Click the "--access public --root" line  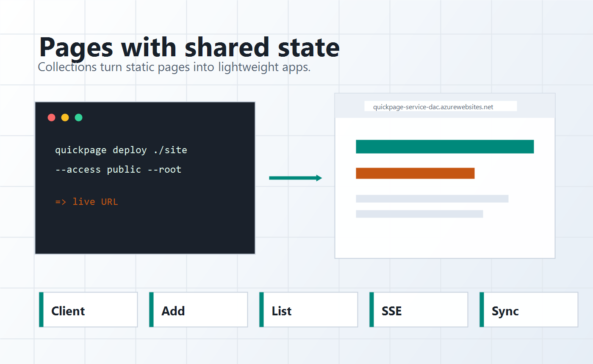click(118, 170)
